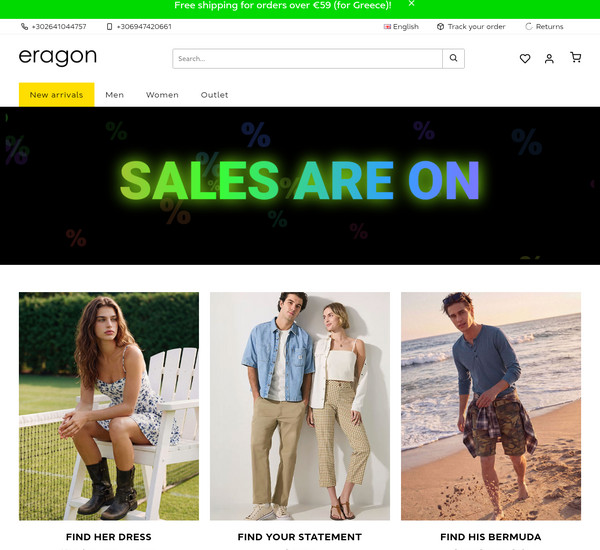
Task: Open the shopping cart icon
Action: click(576, 57)
